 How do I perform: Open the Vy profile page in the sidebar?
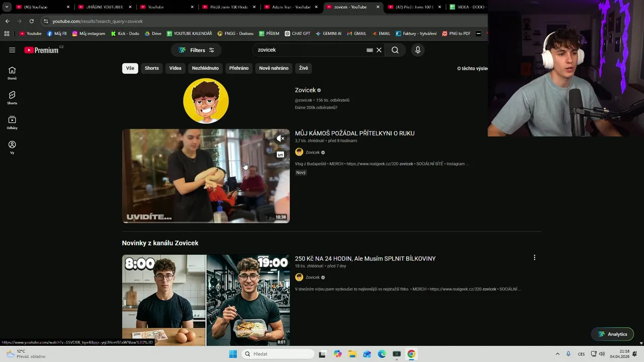[x=12, y=148]
